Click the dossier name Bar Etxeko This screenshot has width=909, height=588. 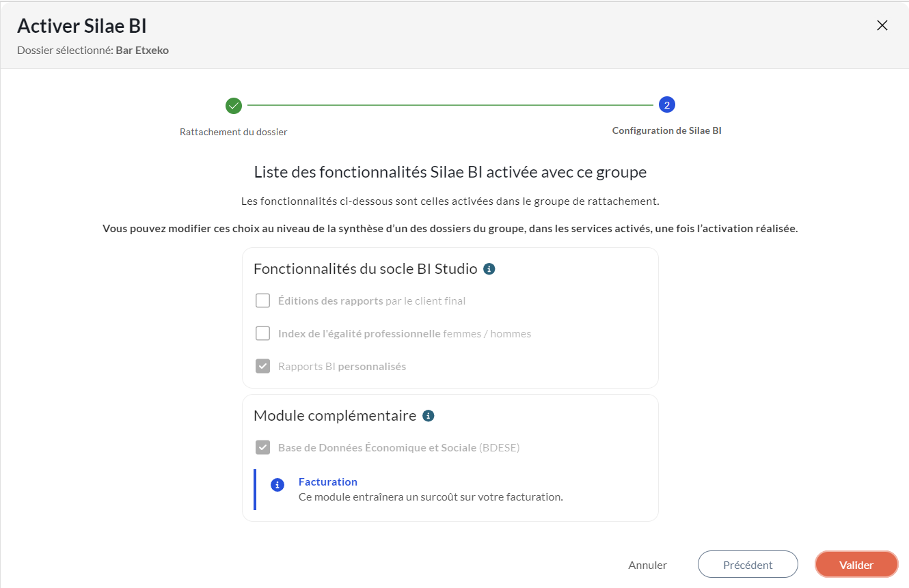click(142, 51)
